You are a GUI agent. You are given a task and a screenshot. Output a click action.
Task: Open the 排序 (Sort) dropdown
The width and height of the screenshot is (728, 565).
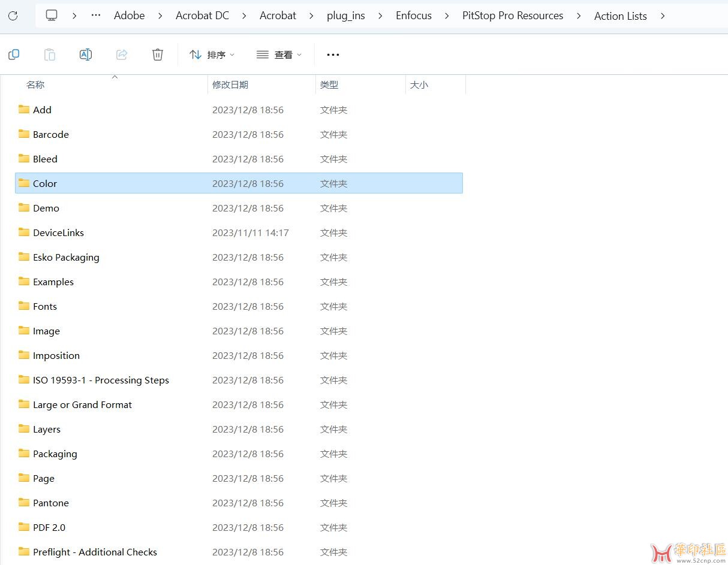[212, 55]
